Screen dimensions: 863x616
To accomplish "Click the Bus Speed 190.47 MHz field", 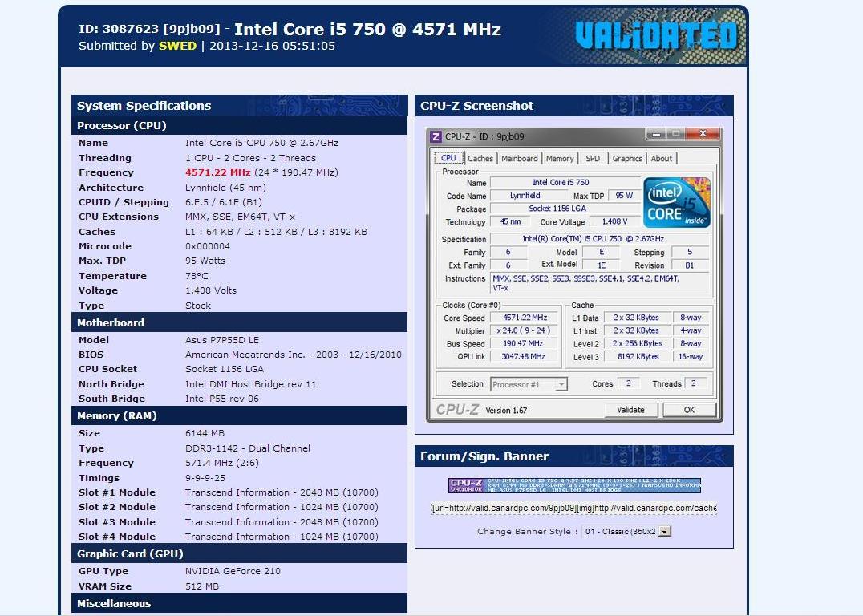I will click(x=525, y=343).
